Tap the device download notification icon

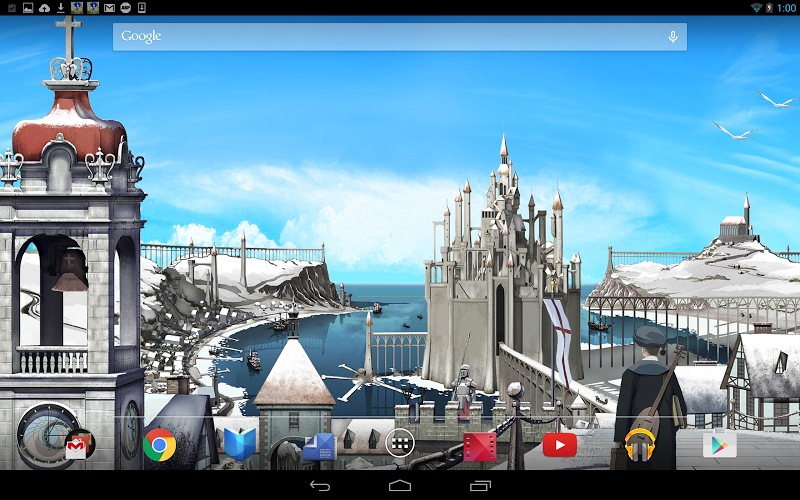[x=142, y=8]
